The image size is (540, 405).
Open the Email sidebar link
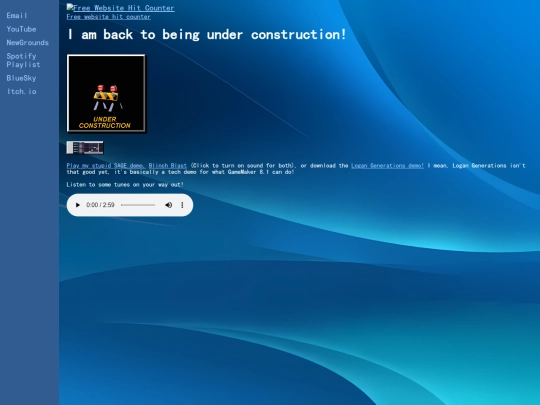17,15
